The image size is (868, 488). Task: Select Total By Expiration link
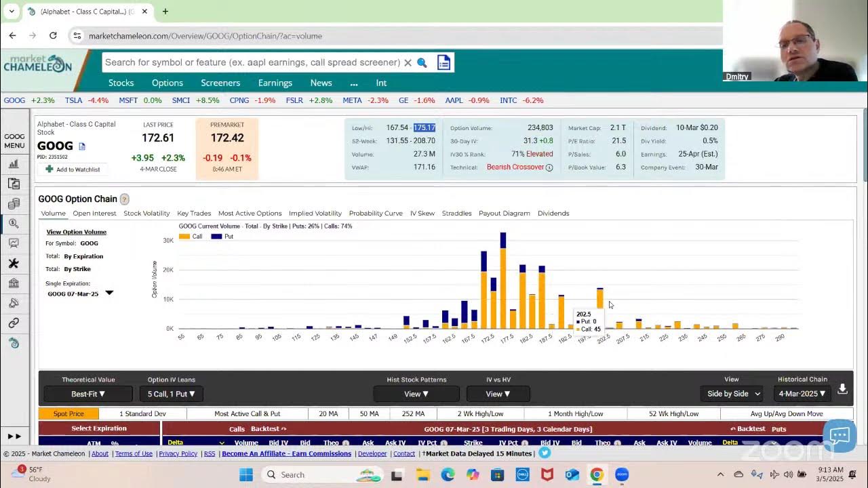[83, 256]
